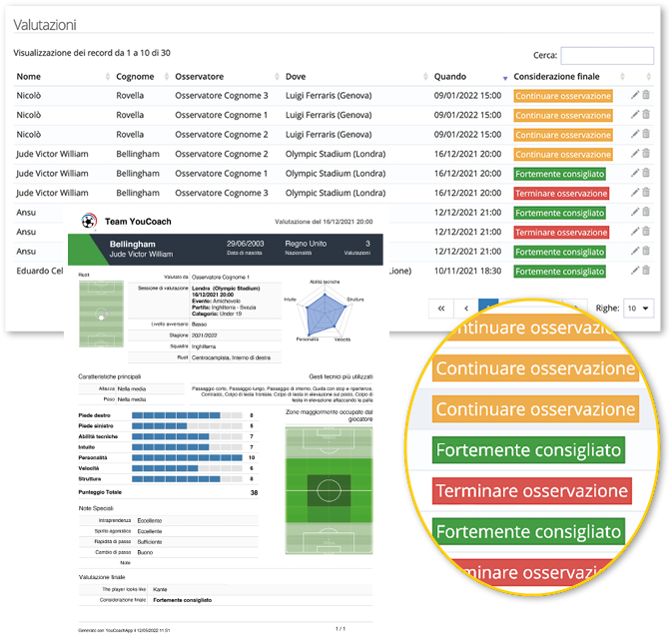672x643 pixels.
Task: Sort table by Nome column header
Action: click(x=29, y=77)
